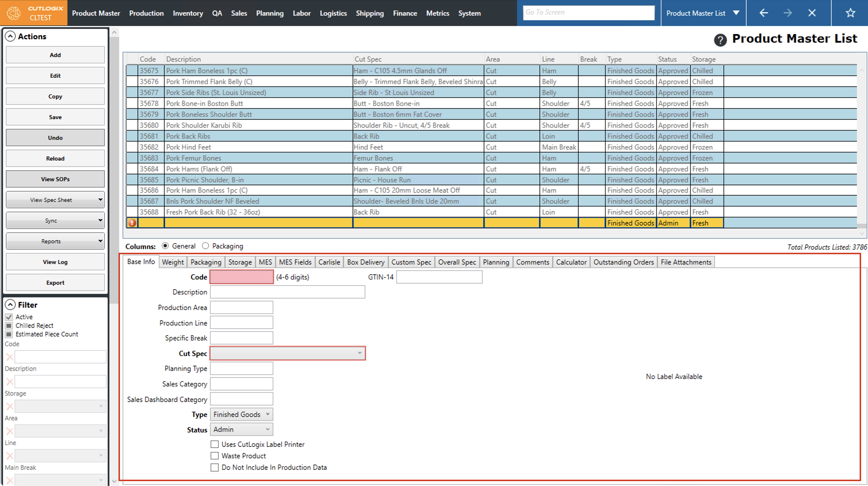
Task: Open the Inventory menu
Action: pyautogui.click(x=188, y=13)
